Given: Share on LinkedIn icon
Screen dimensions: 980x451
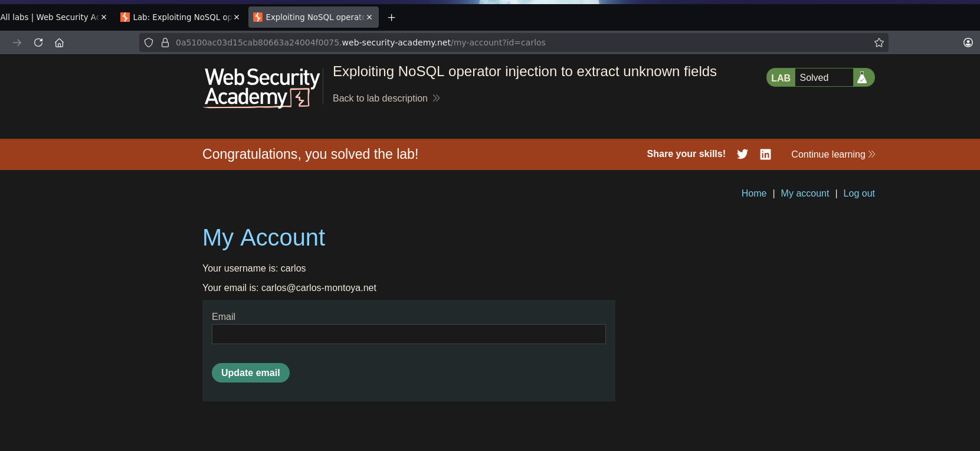Looking at the screenshot, I should point(765,154).
